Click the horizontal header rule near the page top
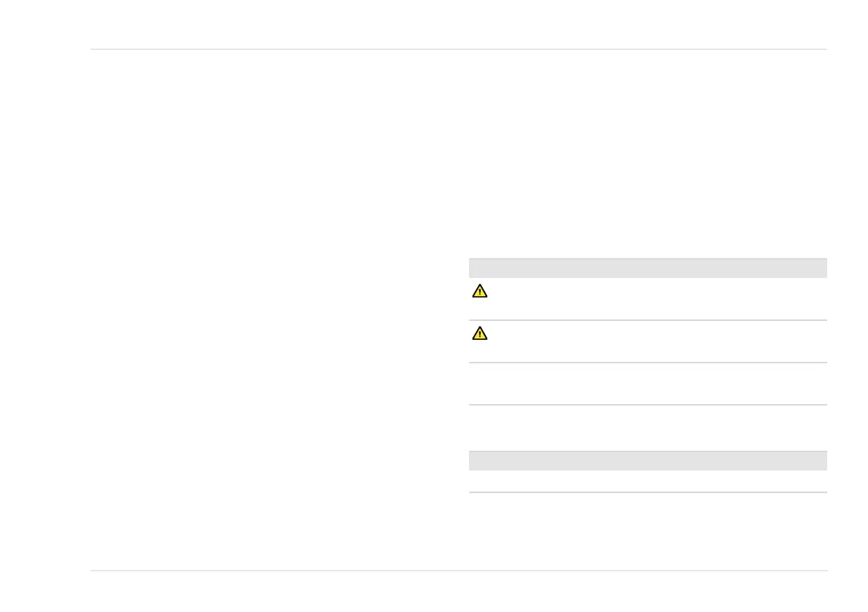The image size is (868, 612). 458,50
